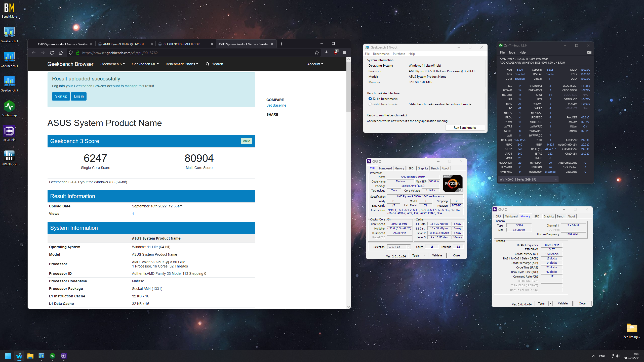Open the Geekbench 3 desktop icon
The image size is (644, 362).
(x=9, y=35)
